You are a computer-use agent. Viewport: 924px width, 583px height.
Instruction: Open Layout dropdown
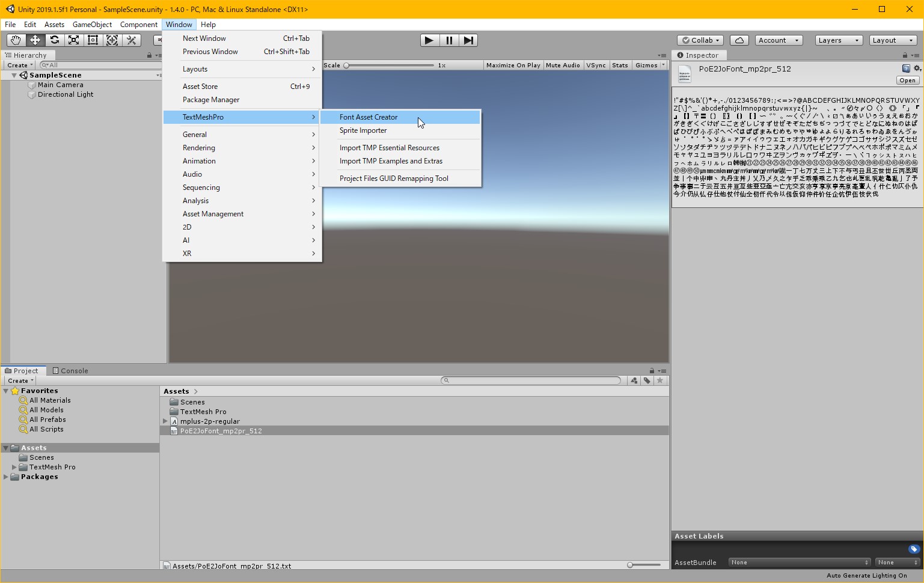point(893,40)
